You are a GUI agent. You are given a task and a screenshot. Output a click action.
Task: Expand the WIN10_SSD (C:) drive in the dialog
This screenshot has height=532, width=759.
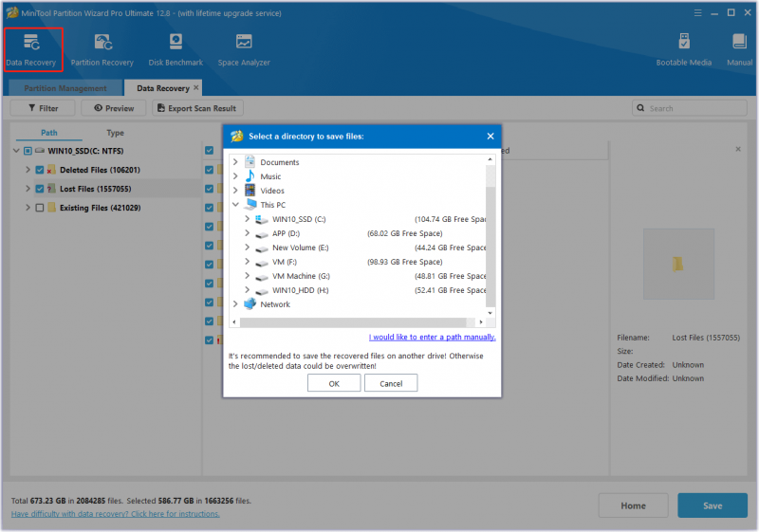click(x=248, y=219)
